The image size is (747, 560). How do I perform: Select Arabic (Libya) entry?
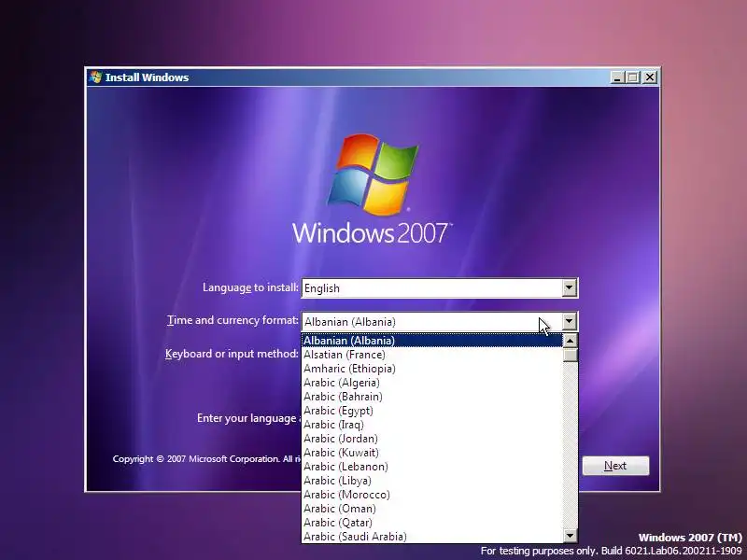pyautogui.click(x=432, y=481)
